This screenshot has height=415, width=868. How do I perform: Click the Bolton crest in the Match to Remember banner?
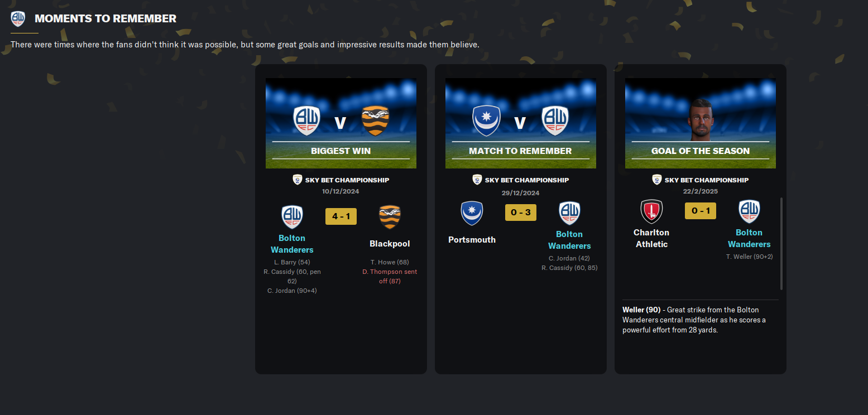(x=555, y=121)
